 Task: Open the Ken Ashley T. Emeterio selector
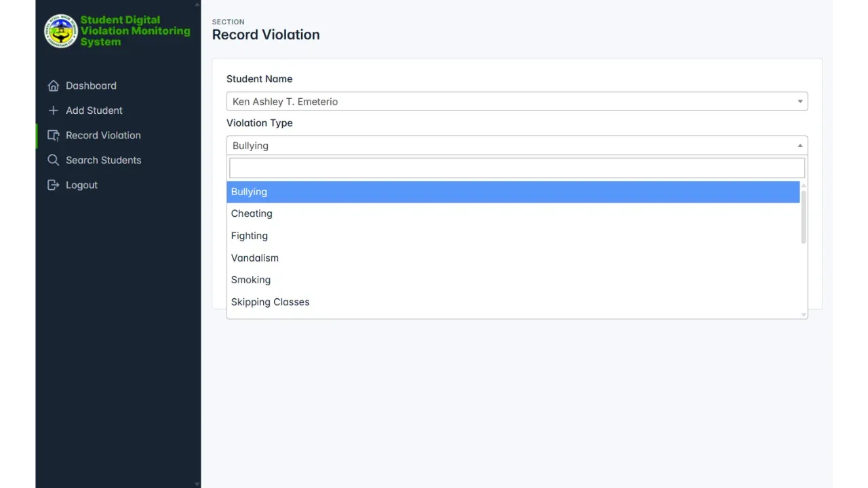[517, 101]
